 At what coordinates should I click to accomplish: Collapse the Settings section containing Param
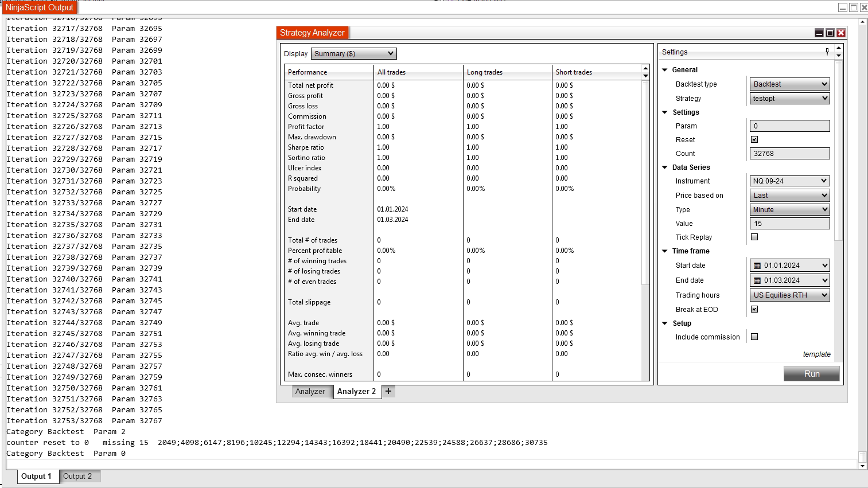click(665, 112)
